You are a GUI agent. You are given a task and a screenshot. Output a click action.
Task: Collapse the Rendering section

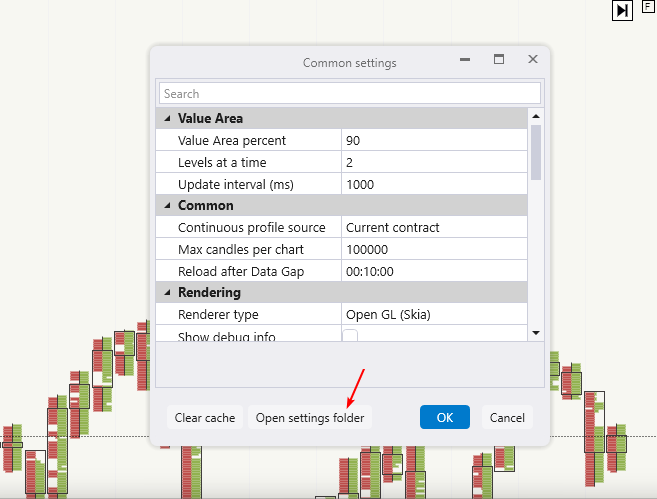166,293
